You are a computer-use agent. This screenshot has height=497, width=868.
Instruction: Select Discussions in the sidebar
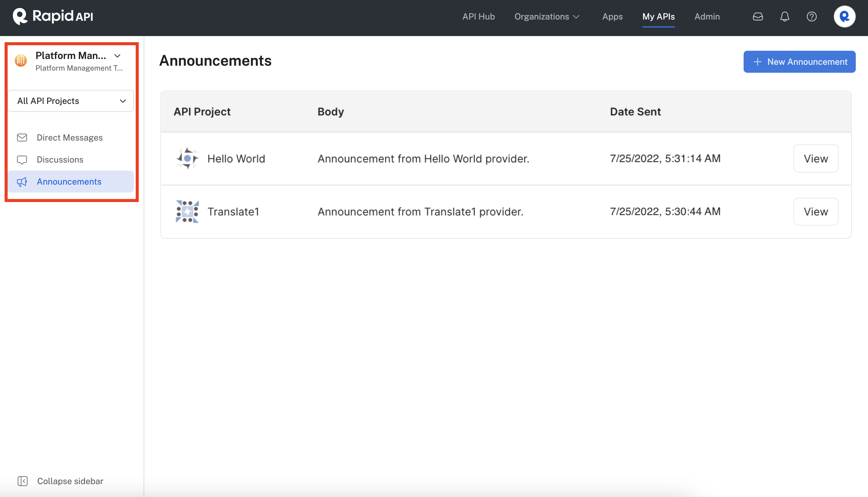(60, 160)
